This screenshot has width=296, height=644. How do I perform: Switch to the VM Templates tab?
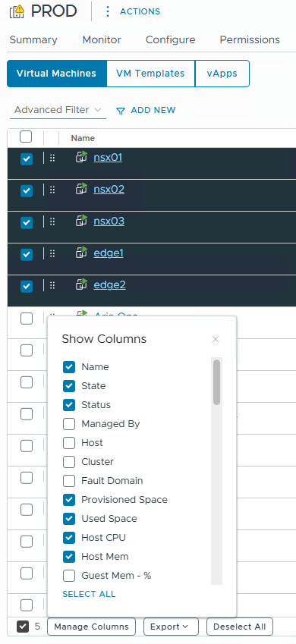tap(150, 74)
